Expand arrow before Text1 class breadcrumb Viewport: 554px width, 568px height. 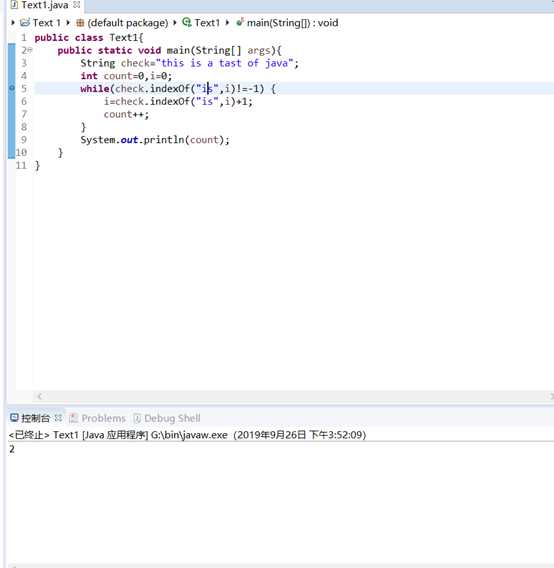point(175,22)
